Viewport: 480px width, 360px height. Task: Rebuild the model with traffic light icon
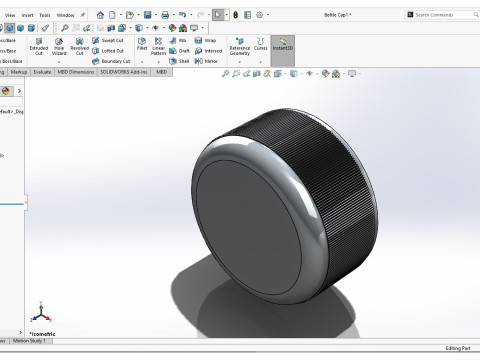click(235, 15)
